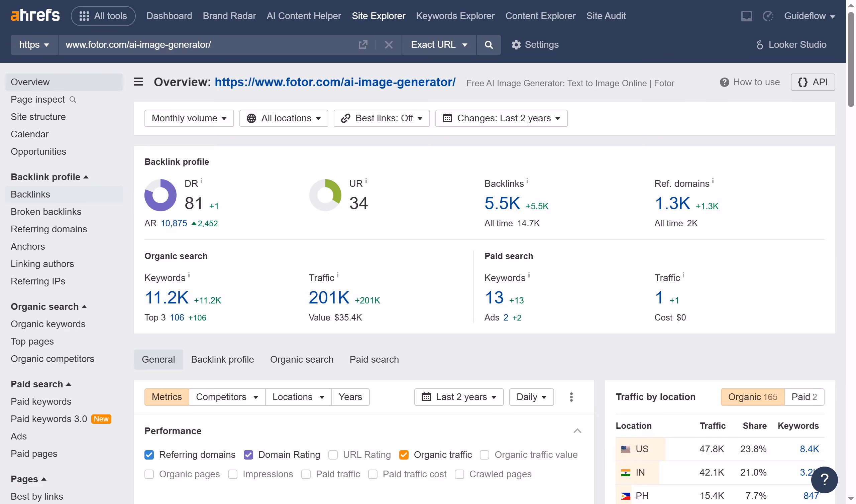
Task: Open the Exact URL mode dropdown
Action: point(439,44)
